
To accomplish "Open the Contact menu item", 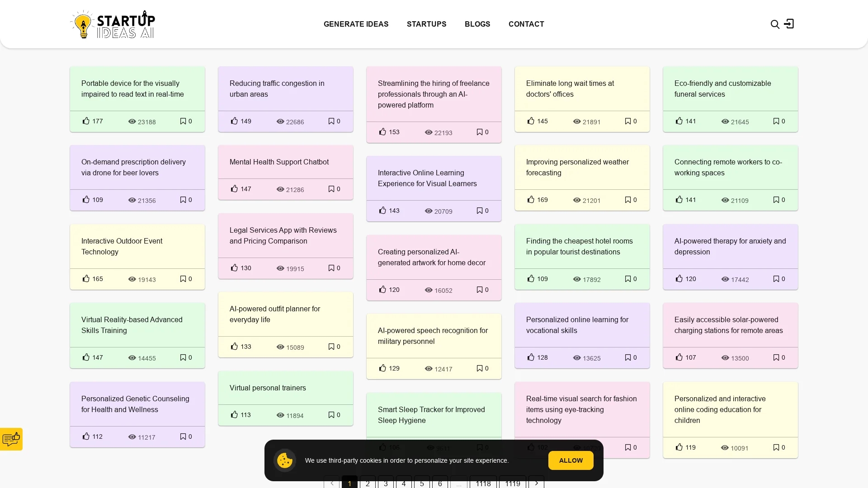I will click(526, 24).
